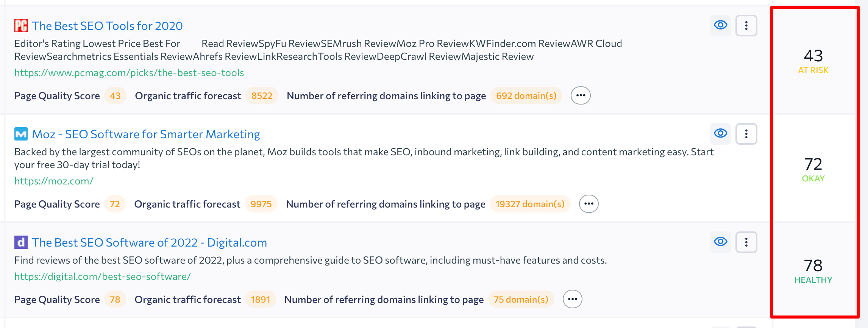Toggle eye icon for PCMag Best SEO Tools result
This screenshot has width=868, height=328.
(720, 25)
